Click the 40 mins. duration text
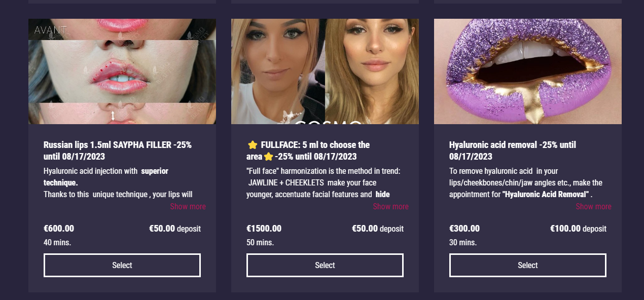The width and height of the screenshot is (644, 300). [x=57, y=242]
